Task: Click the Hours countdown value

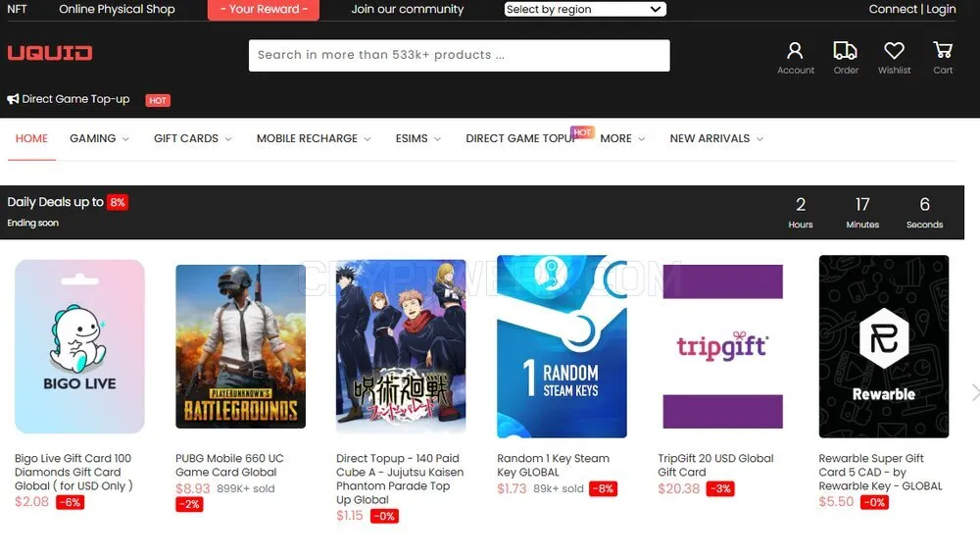Action: click(801, 204)
